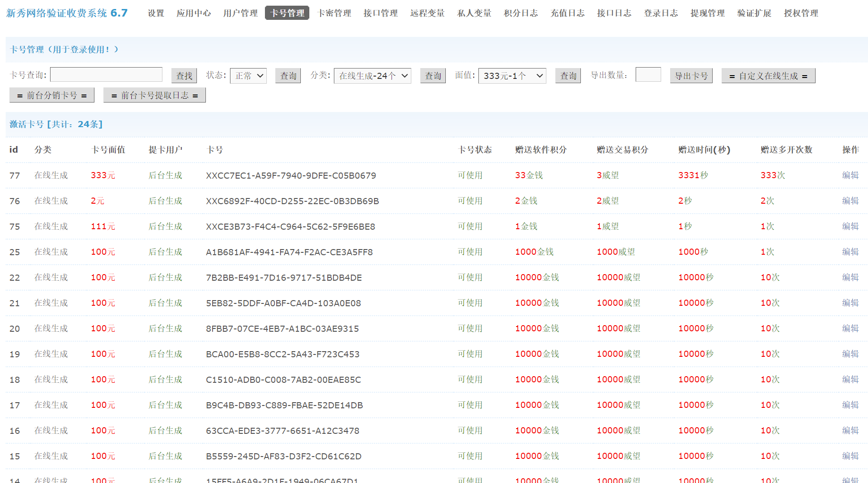Viewport: 868px width, 483px height.
Task: Select card number BCA00-E5B8-8CC2-5A43-F723C453
Action: click(283, 354)
